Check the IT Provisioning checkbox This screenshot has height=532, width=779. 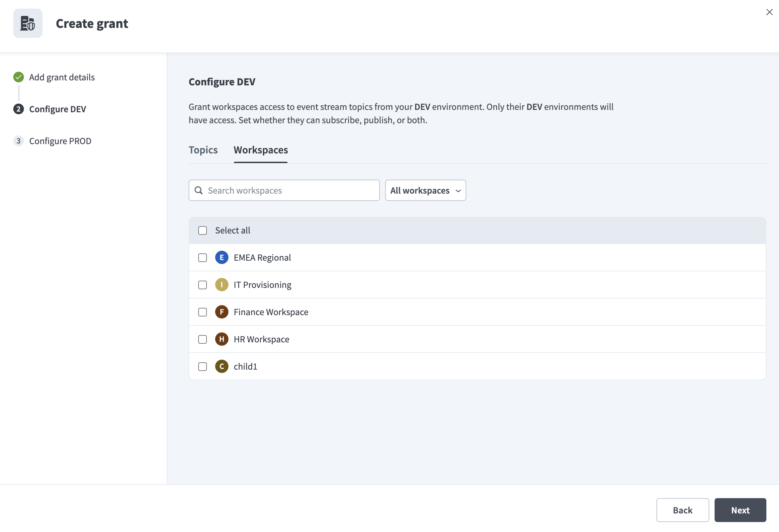point(203,285)
